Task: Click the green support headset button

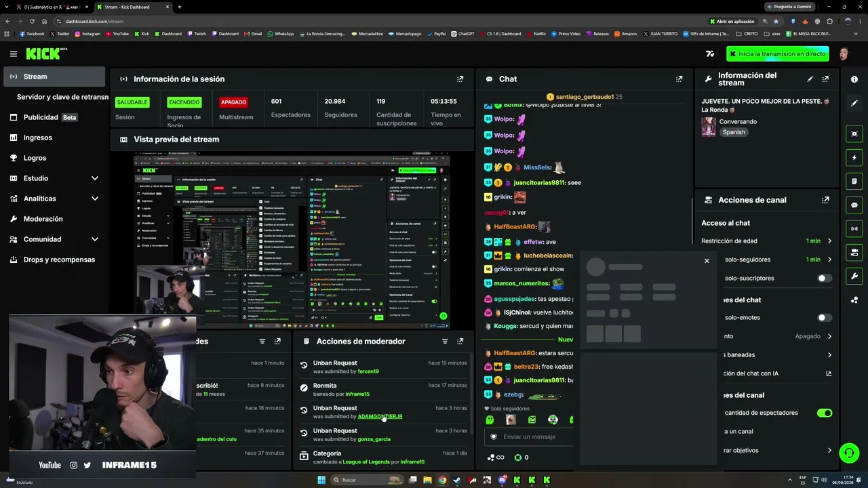Action: [x=849, y=453]
